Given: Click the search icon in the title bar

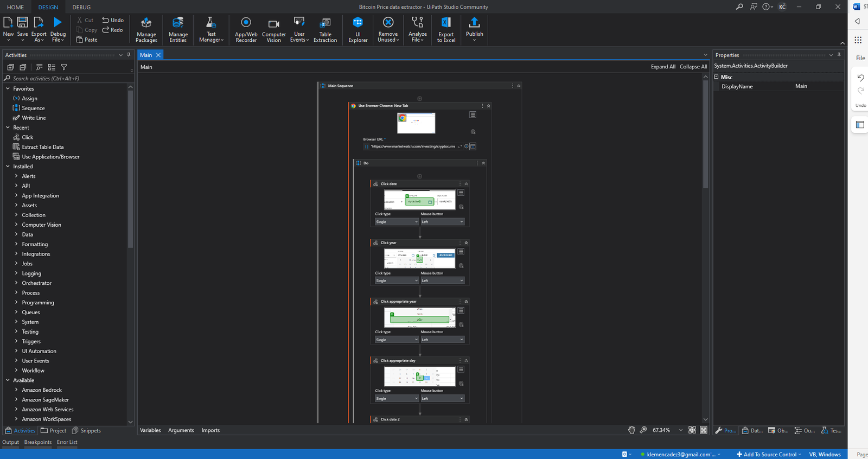Looking at the screenshot, I should click(x=739, y=7).
